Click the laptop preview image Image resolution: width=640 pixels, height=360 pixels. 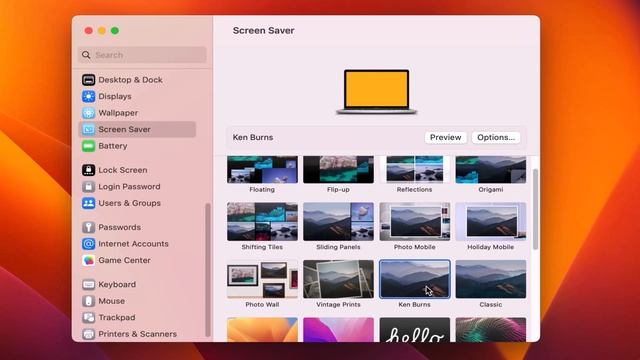pyautogui.click(x=376, y=92)
